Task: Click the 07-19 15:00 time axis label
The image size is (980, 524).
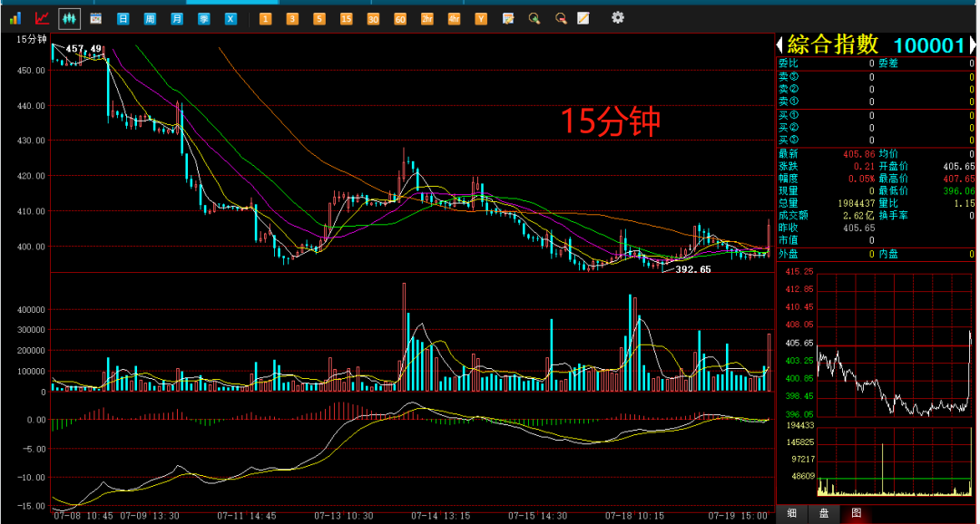Action: coord(738,516)
